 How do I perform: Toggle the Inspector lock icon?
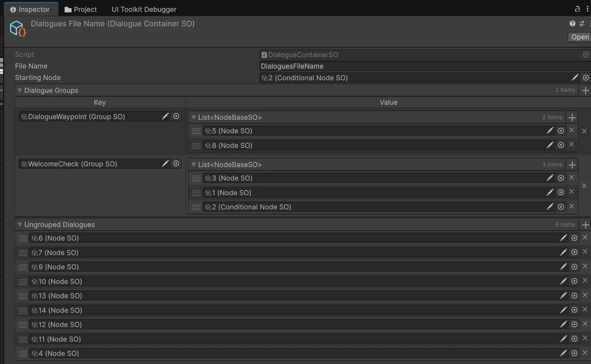[577, 9]
